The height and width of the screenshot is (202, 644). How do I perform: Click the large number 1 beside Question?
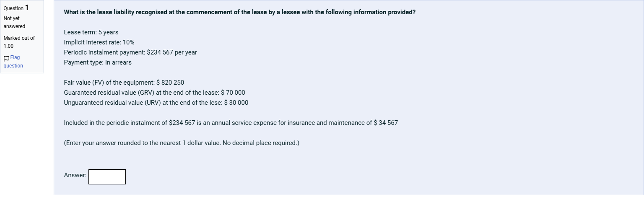click(x=27, y=8)
